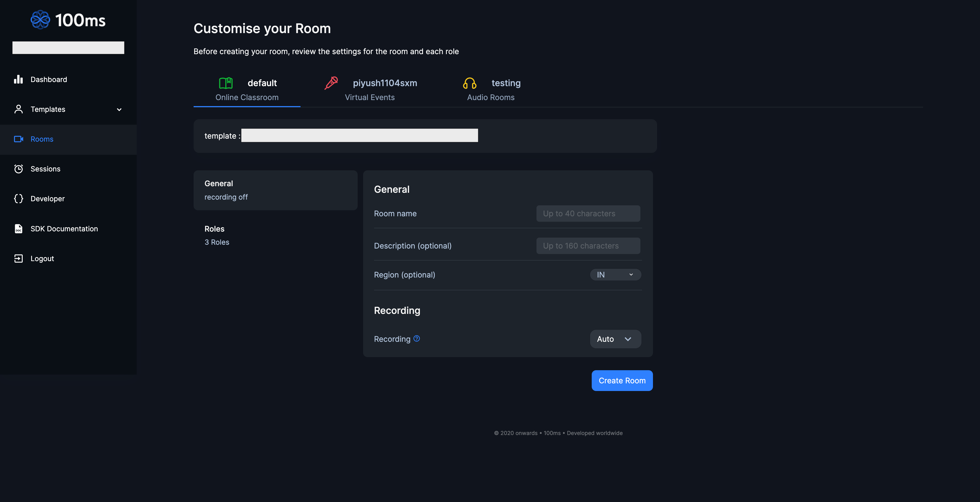Viewport: 980px width, 502px height.
Task: Open the General recording off panel
Action: (x=275, y=190)
